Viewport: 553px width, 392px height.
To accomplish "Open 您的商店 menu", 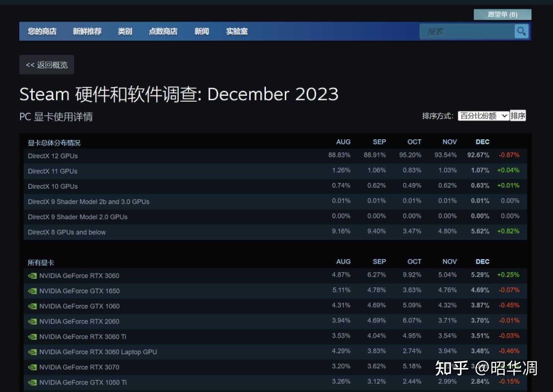I will coord(42,31).
